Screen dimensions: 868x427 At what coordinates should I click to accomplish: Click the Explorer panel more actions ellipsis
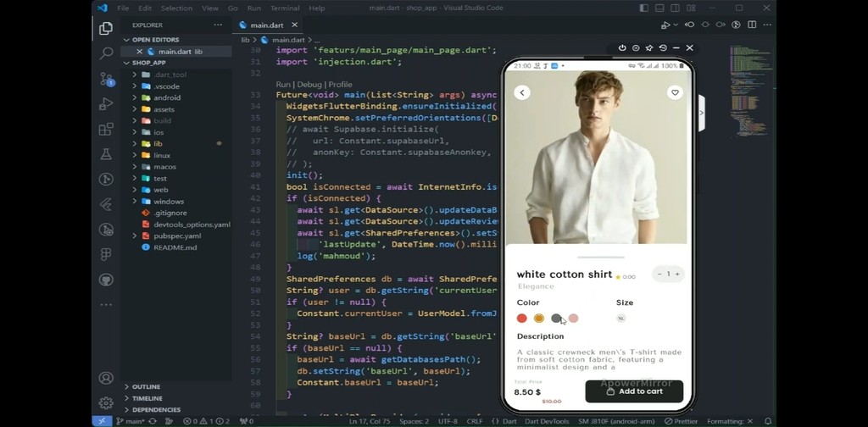click(218, 25)
